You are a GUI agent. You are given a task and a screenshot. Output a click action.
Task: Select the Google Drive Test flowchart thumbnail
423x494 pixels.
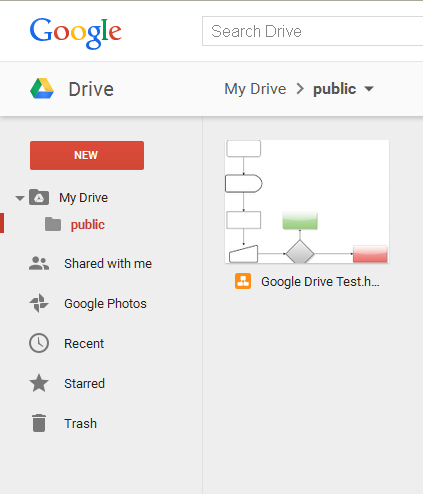click(307, 202)
